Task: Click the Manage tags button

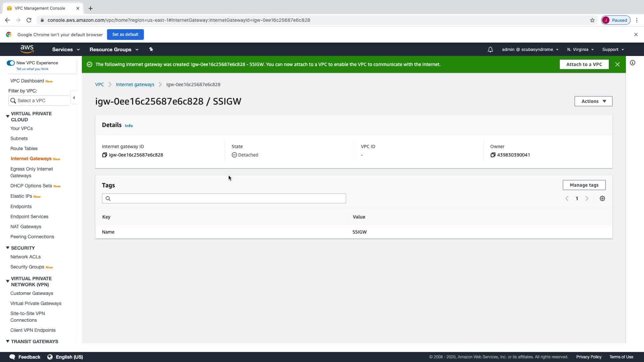Action: click(584, 185)
